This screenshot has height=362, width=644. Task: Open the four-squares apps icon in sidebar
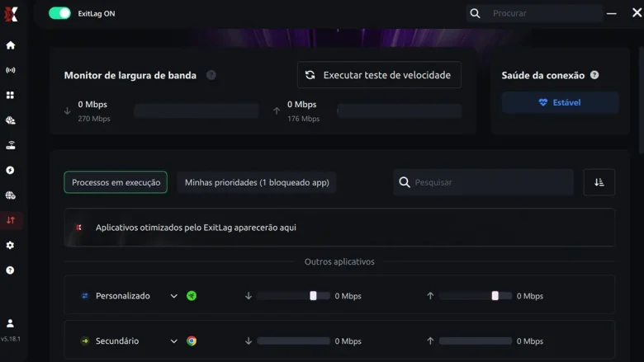point(11,95)
